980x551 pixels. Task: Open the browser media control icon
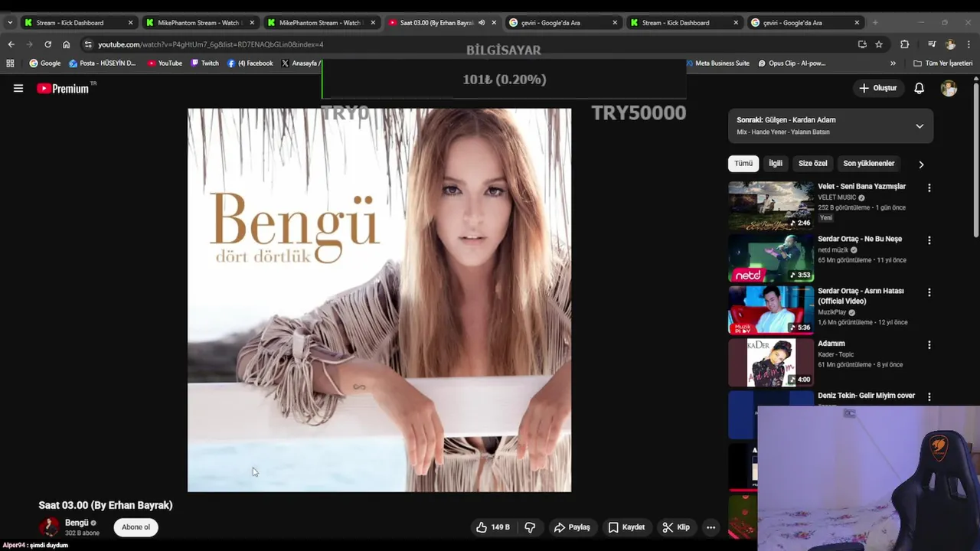point(932,44)
